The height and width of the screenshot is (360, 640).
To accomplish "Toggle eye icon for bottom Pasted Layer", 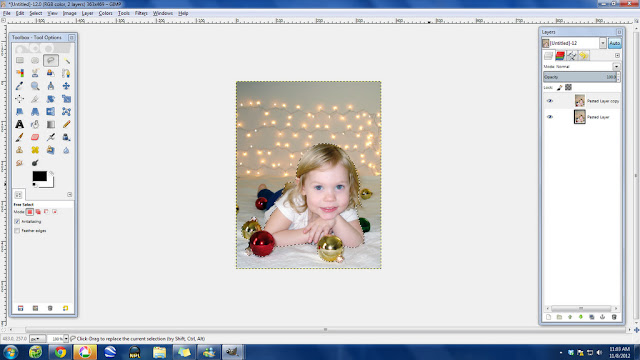I will pos(549,117).
